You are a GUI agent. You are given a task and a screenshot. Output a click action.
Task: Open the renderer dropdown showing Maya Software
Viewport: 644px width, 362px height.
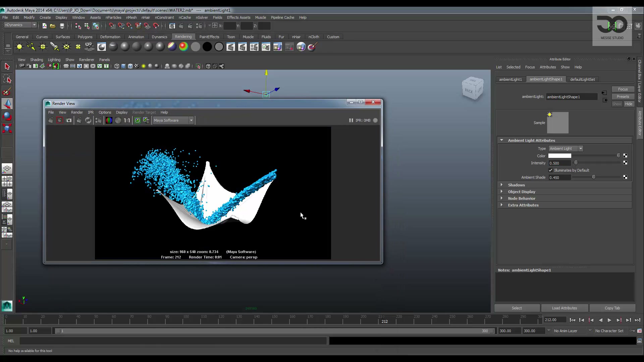(x=173, y=120)
